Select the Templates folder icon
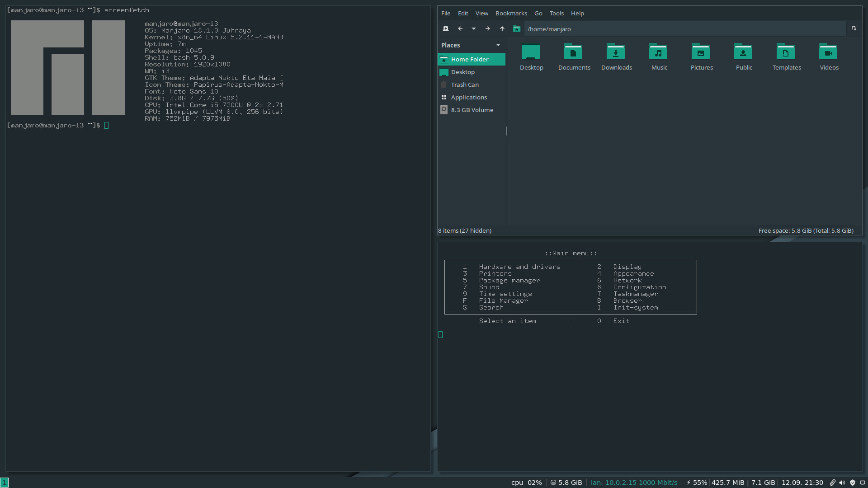 786,57
